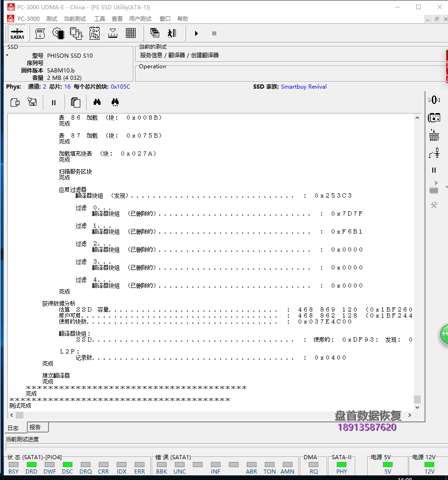Save the log with the floppy icon

[32, 102]
